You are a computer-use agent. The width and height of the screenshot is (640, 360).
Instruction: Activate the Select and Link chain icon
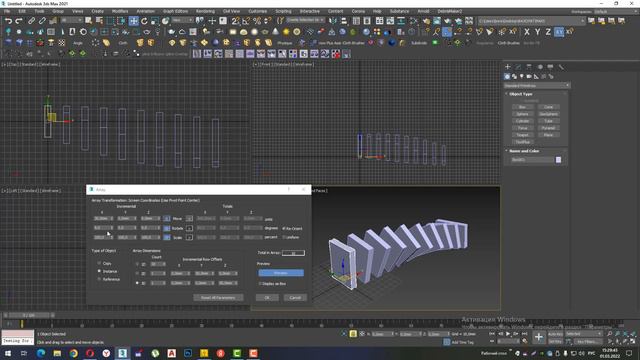pyautogui.click(x=31, y=21)
